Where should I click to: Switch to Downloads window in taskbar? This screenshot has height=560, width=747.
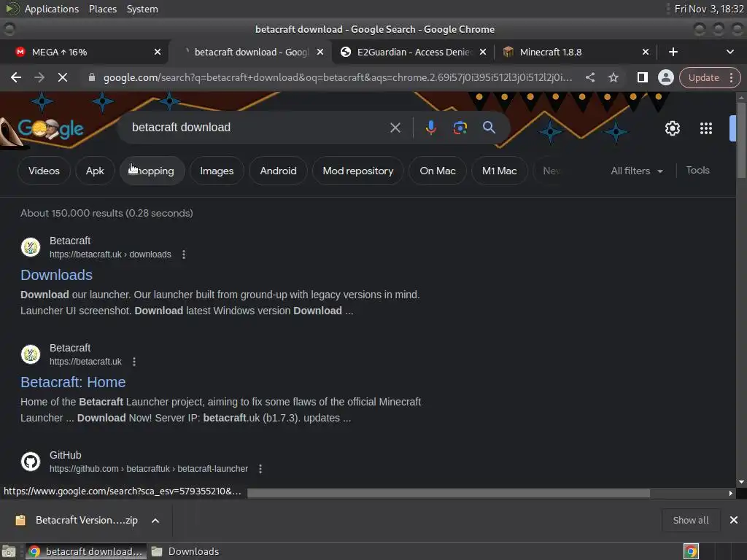186,551
